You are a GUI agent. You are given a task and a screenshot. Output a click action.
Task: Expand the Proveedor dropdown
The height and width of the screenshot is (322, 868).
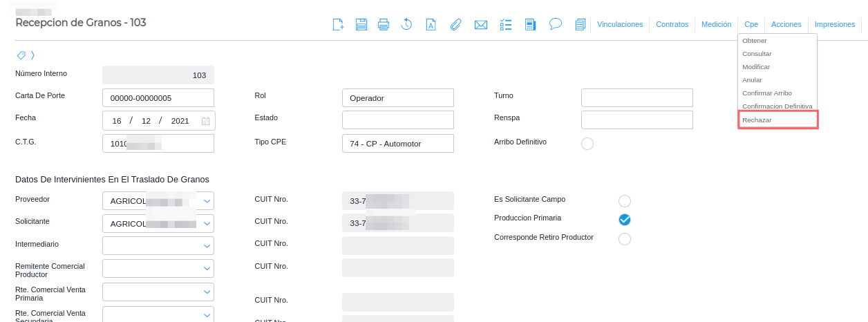207,202
